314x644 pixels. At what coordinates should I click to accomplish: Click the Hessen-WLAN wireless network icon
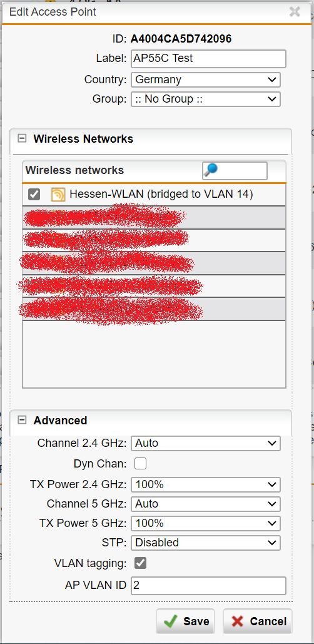[x=58, y=194]
